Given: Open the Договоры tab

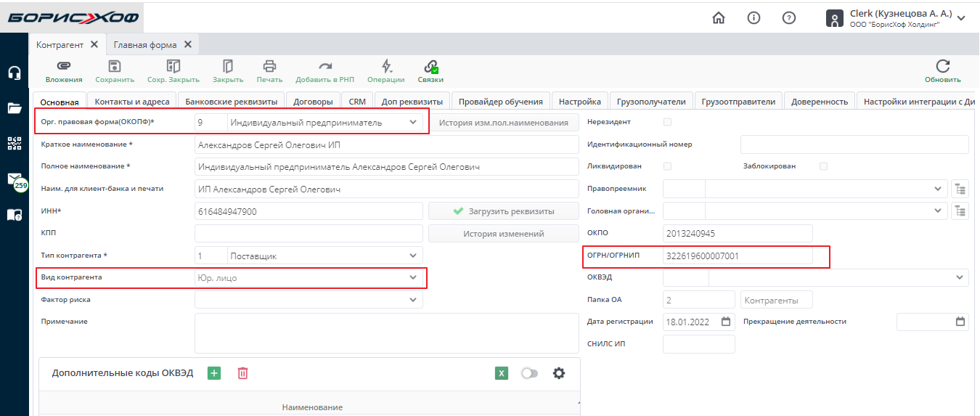Looking at the screenshot, I should coord(315,102).
